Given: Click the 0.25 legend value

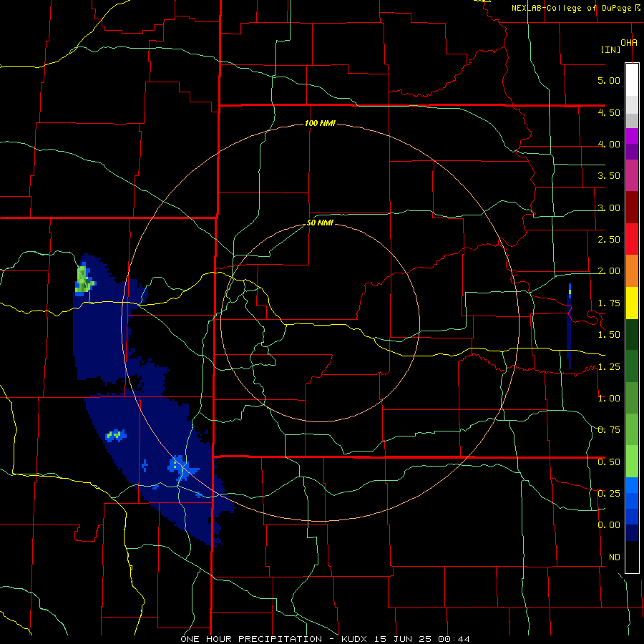Looking at the screenshot, I should click(609, 494).
